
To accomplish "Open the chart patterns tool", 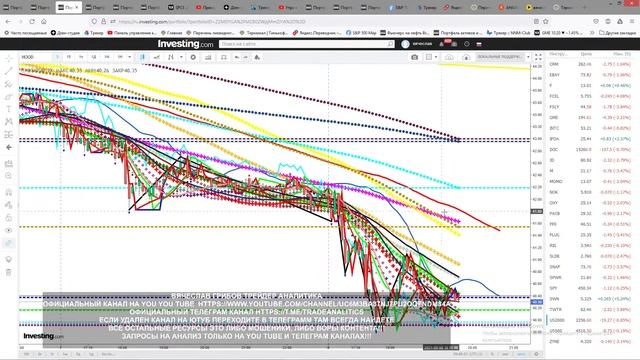I will click(9, 122).
